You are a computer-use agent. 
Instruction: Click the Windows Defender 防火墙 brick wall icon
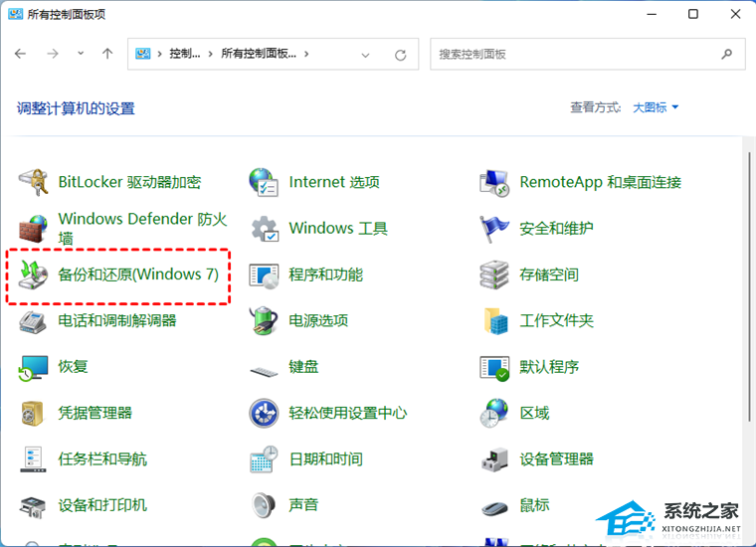pyautogui.click(x=33, y=228)
